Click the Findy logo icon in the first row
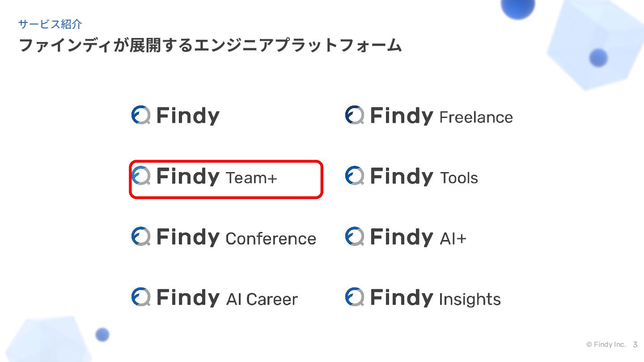This screenshot has width=644, height=362. click(141, 115)
